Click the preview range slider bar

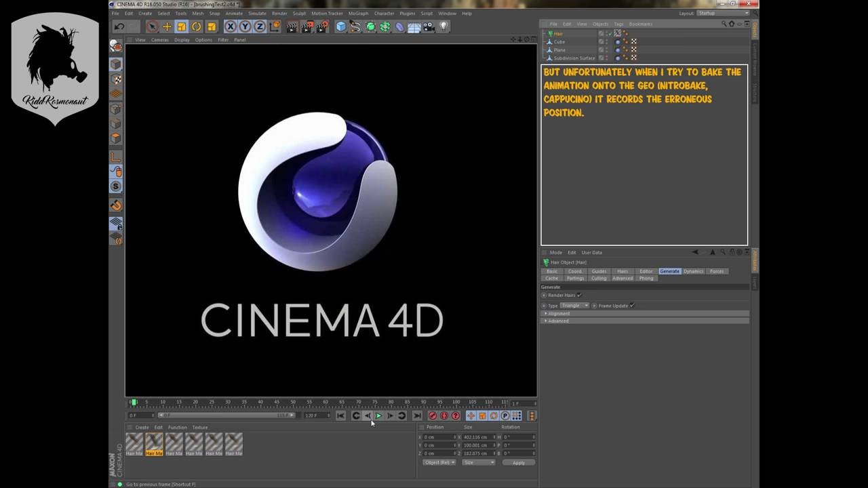(226, 415)
